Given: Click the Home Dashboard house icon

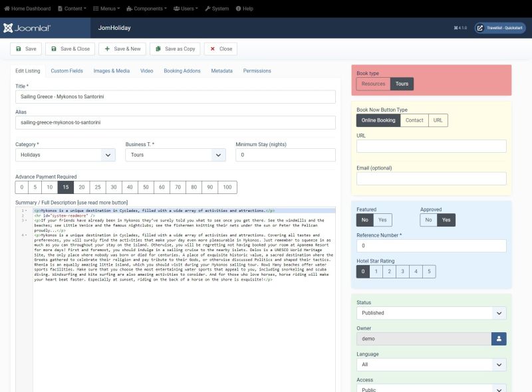Looking at the screenshot, I should 7,9.
